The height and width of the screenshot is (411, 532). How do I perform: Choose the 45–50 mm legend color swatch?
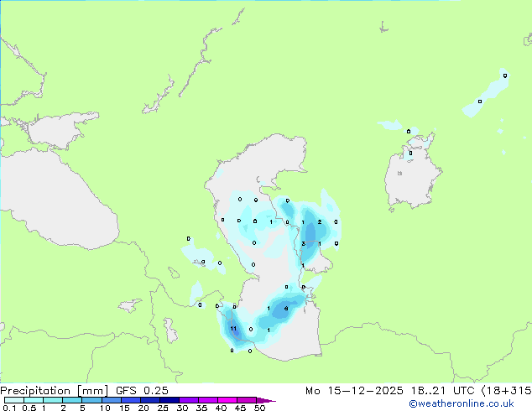[247, 400]
